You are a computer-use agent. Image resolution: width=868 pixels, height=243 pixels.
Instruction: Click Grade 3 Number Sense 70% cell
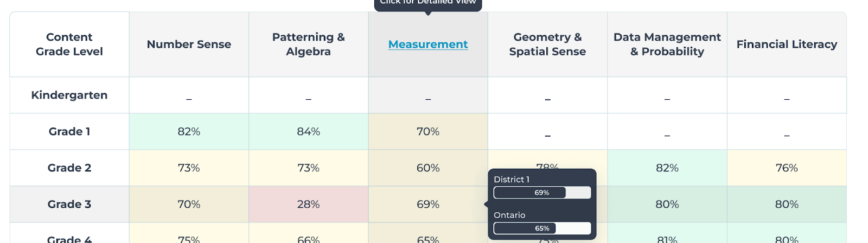[x=189, y=204]
